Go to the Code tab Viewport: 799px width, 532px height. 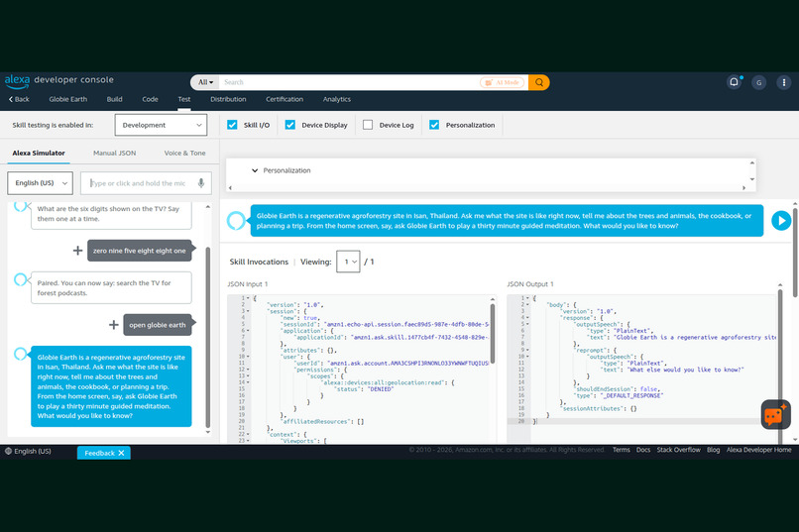pos(150,99)
